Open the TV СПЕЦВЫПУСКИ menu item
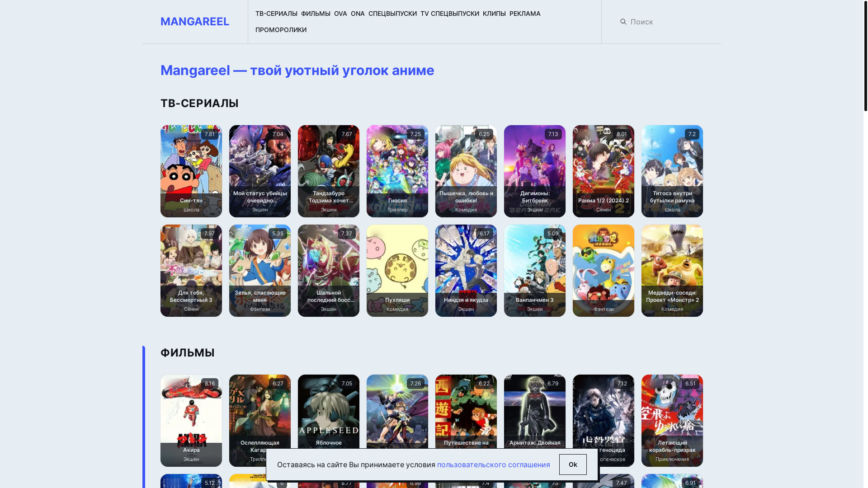The height and width of the screenshot is (488, 868). click(x=450, y=14)
